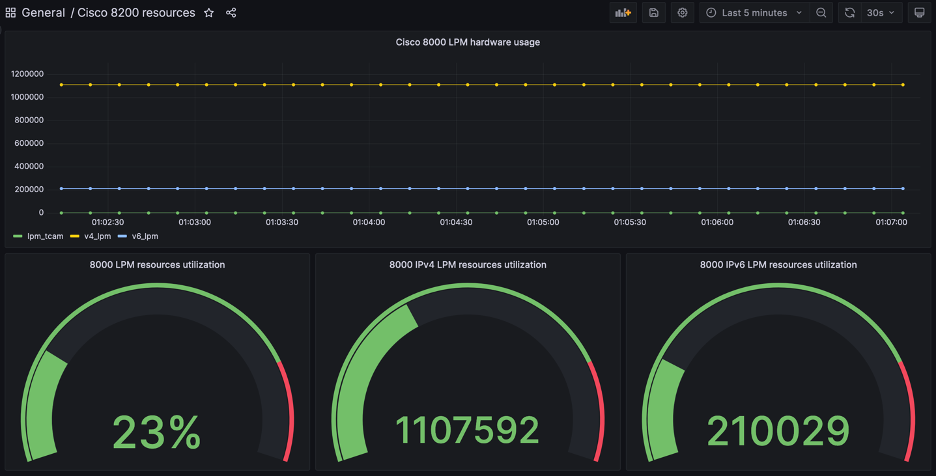The height and width of the screenshot is (476, 936).
Task: Add a new panel to dashboard
Action: [x=623, y=13]
